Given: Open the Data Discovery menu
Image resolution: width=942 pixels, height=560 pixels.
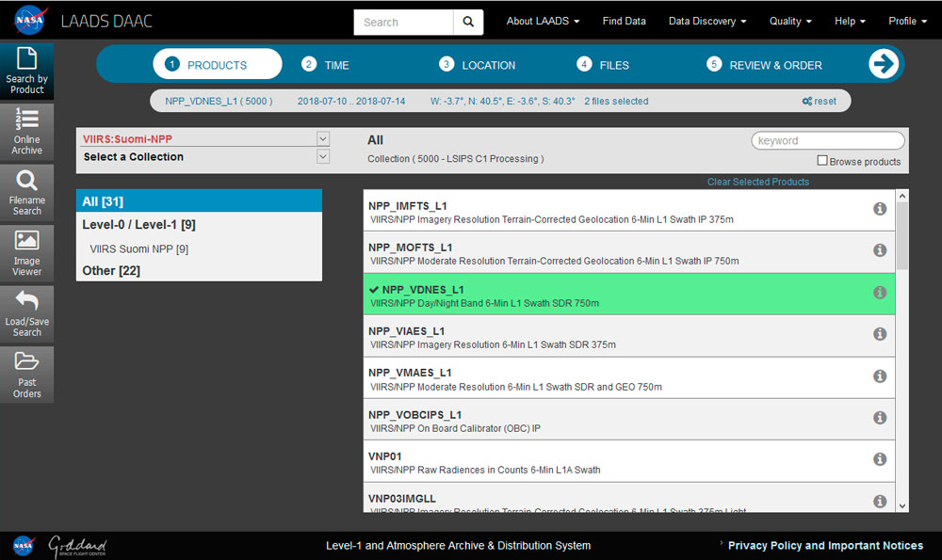Looking at the screenshot, I should click(707, 21).
